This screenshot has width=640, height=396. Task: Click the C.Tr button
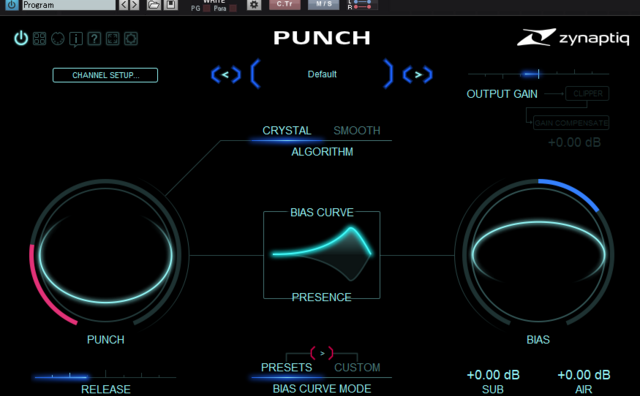tap(284, 4)
